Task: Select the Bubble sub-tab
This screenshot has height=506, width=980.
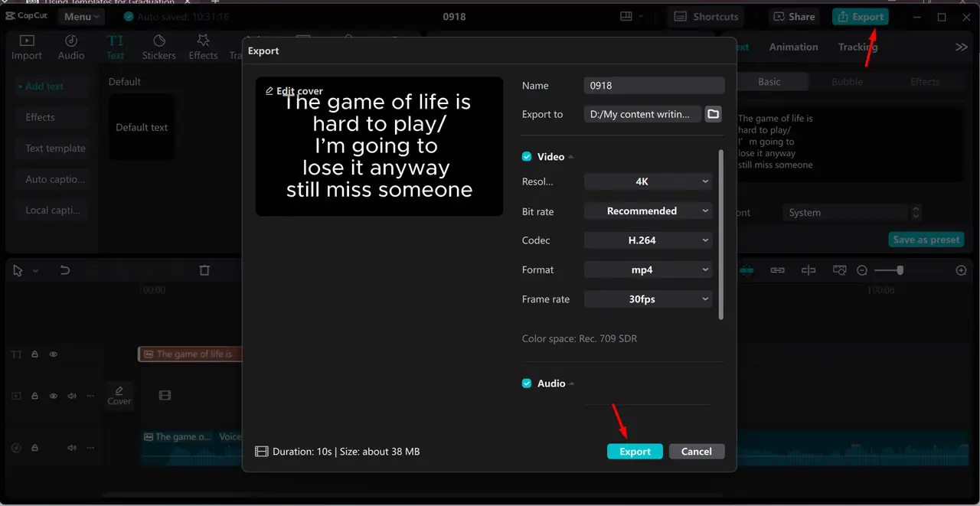Action: click(848, 82)
